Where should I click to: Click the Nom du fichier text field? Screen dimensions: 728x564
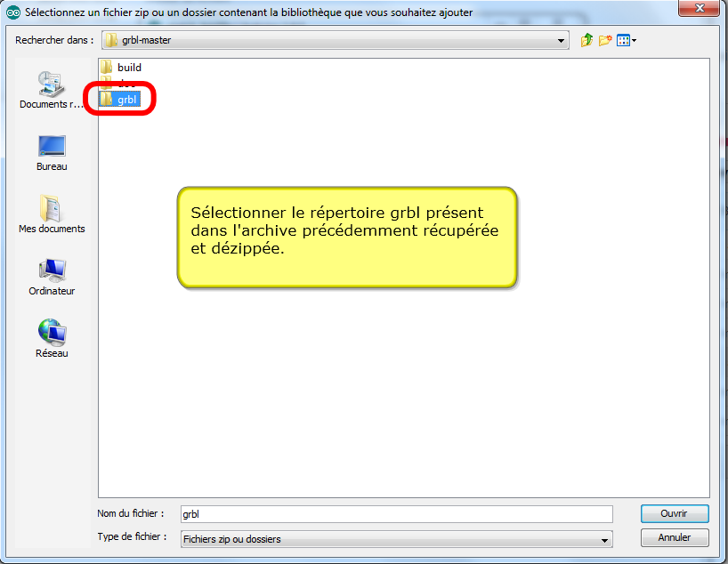tap(396, 514)
